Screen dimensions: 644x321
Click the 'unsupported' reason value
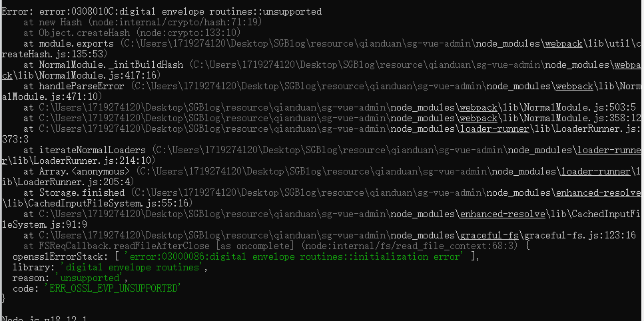(x=92, y=278)
